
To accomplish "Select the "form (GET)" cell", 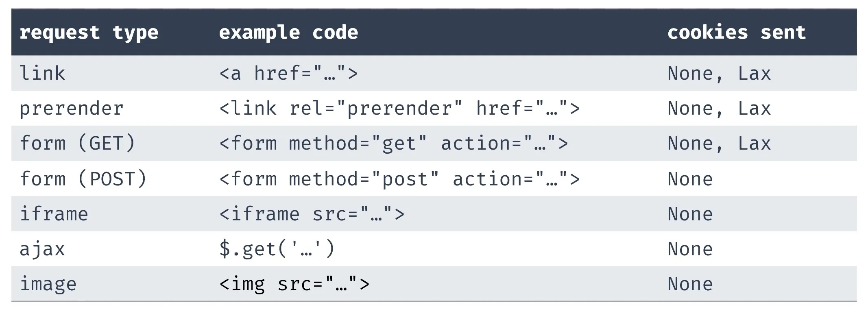I will click(77, 144).
